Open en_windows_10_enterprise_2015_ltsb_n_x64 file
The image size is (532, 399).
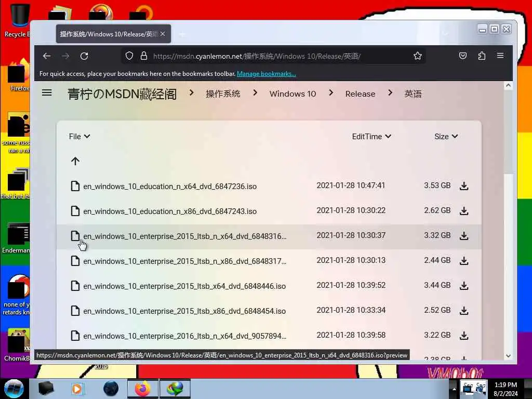pyautogui.click(x=185, y=236)
